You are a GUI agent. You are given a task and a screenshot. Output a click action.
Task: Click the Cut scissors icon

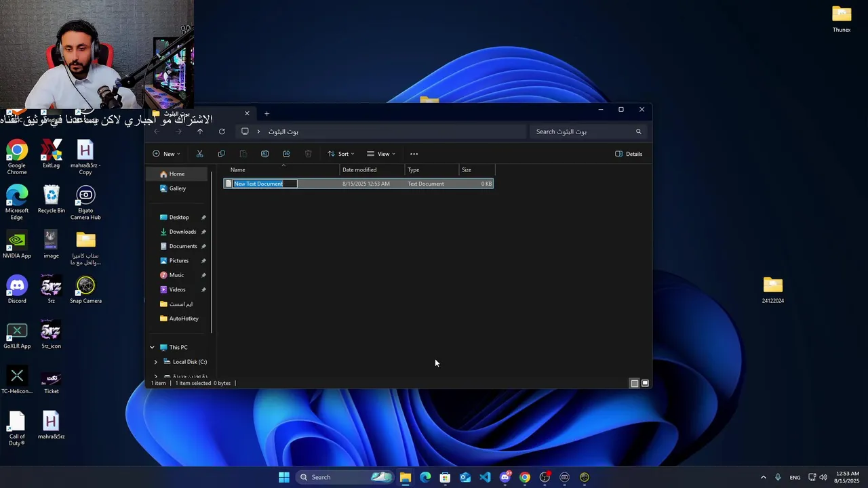point(199,154)
